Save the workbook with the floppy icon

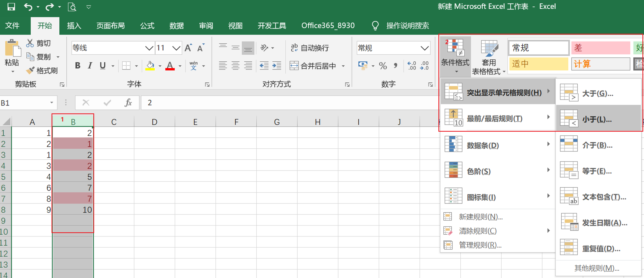click(11, 7)
